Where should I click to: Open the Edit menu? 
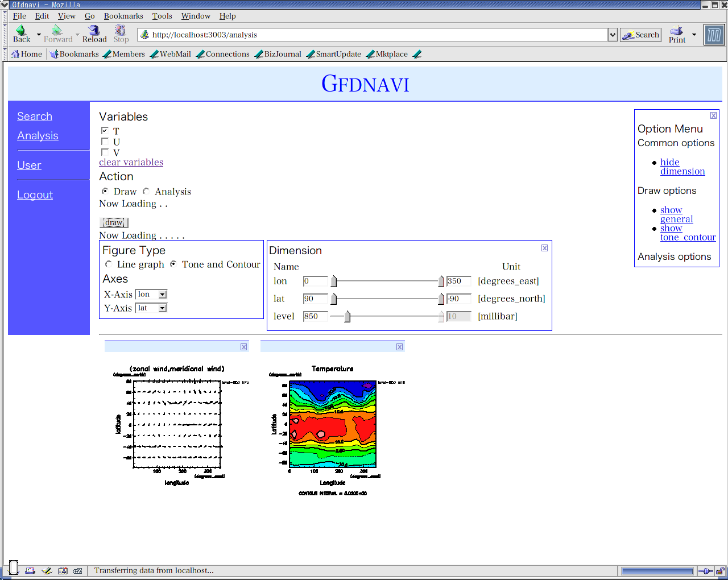tap(42, 16)
